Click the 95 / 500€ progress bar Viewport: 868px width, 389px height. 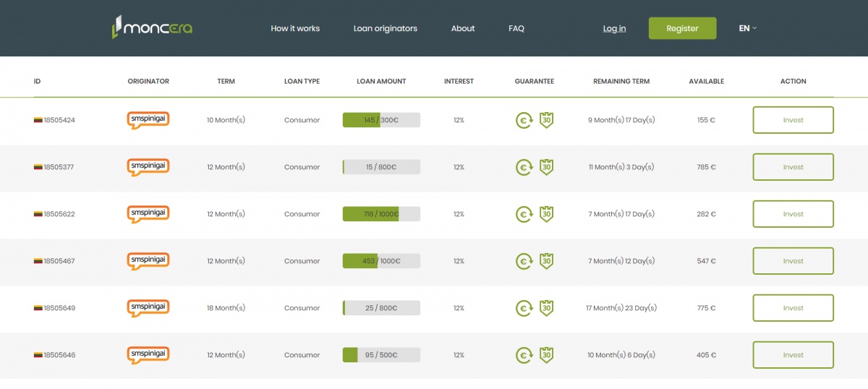pyautogui.click(x=381, y=355)
